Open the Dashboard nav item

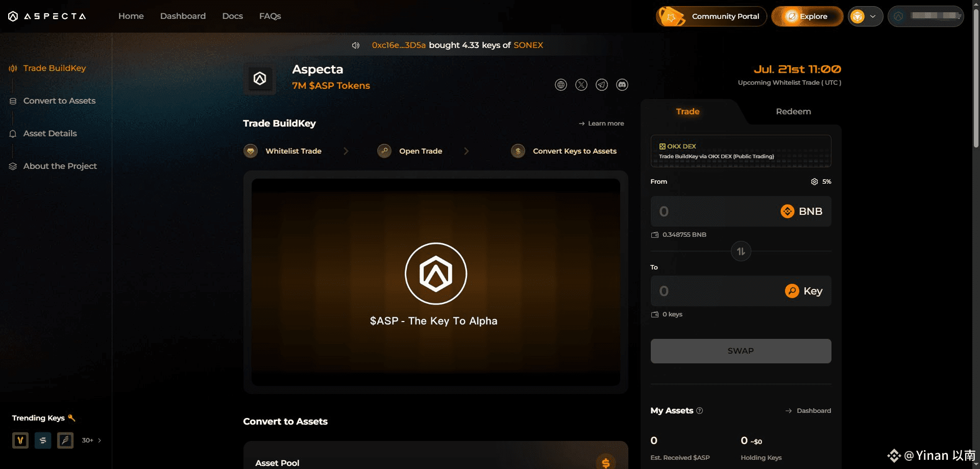[x=183, y=16]
